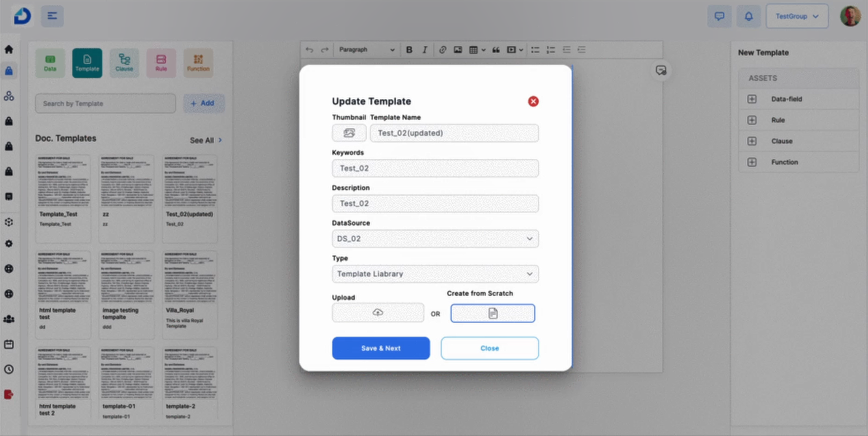
Task: Click the insert image icon in the editor toolbar
Action: click(x=458, y=50)
